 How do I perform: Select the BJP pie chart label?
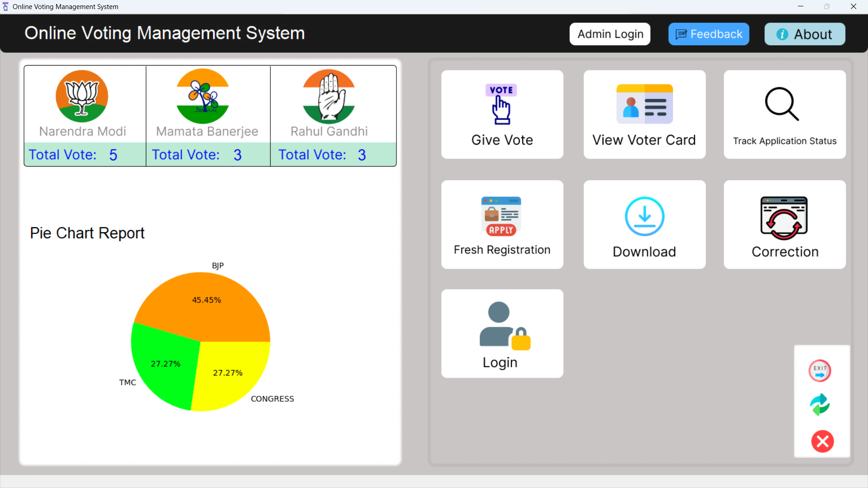(x=217, y=266)
